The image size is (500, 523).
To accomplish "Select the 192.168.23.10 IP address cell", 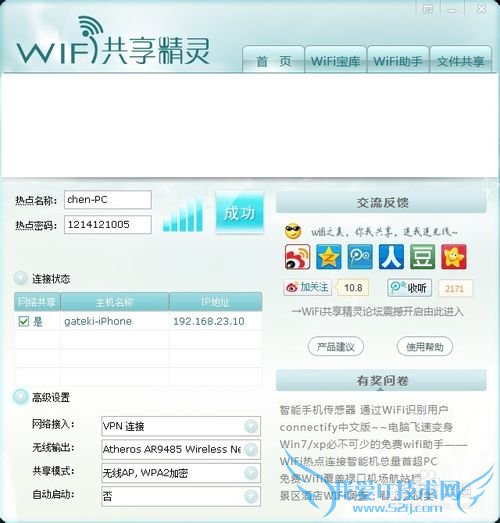I will (x=215, y=321).
